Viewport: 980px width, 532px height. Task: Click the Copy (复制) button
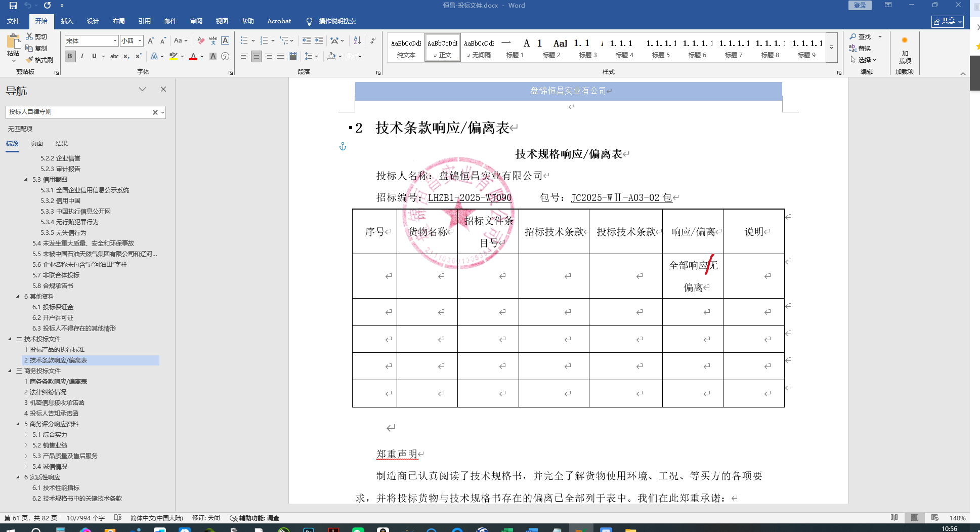[36, 49]
